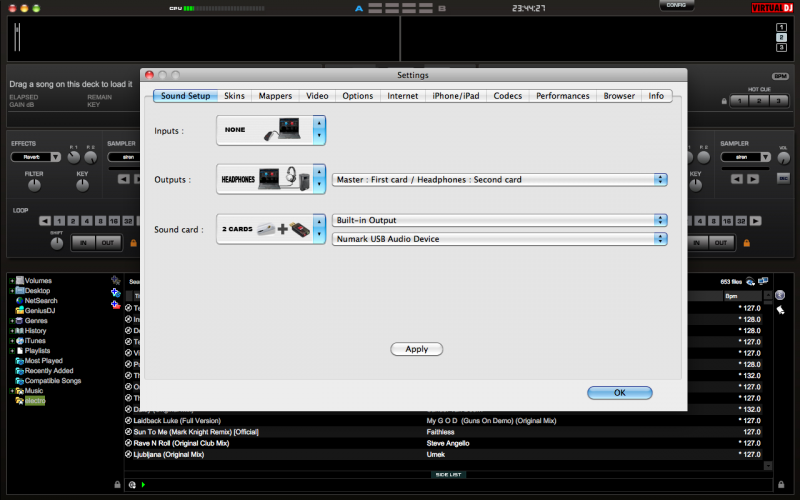The height and width of the screenshot is (500, 800).
Task: Expand the Music tree node
Action: point(11,391)
